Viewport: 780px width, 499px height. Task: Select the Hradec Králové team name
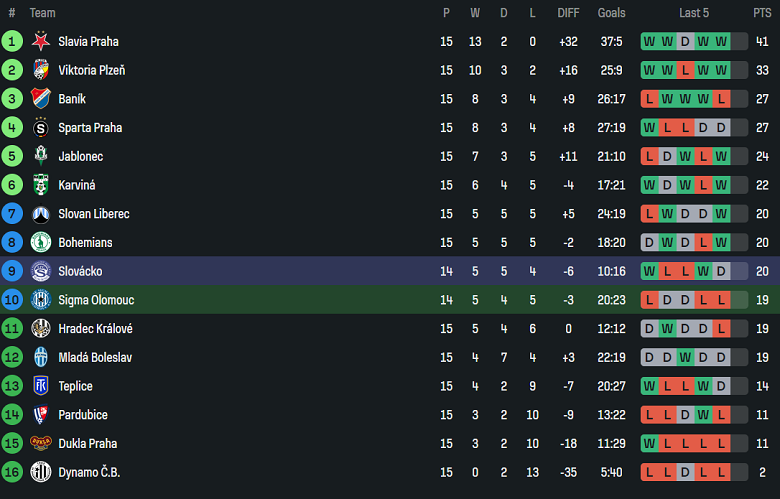click(x=96, y=329)
